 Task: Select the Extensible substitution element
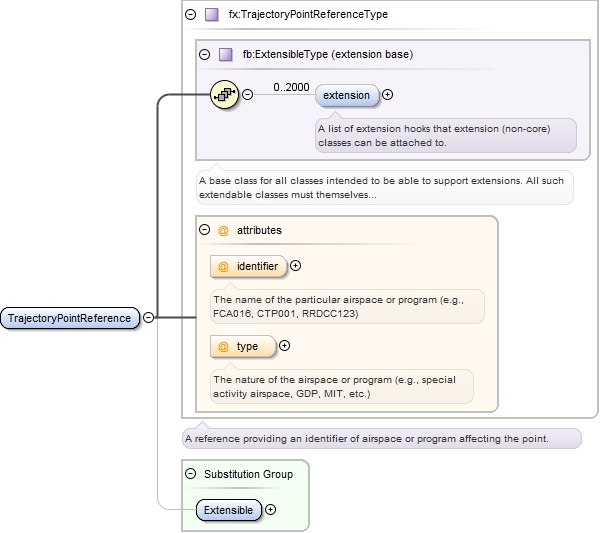(228, 510)
